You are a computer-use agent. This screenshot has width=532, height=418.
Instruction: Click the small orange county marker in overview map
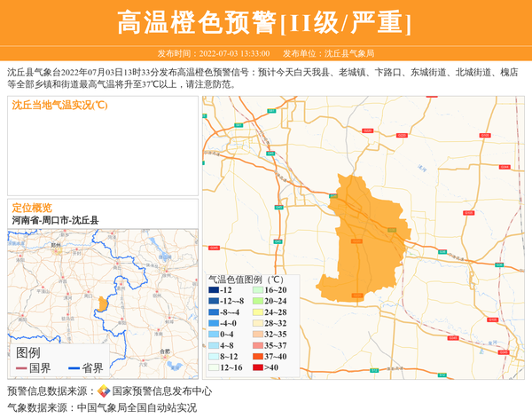click(x=104, y=304)
